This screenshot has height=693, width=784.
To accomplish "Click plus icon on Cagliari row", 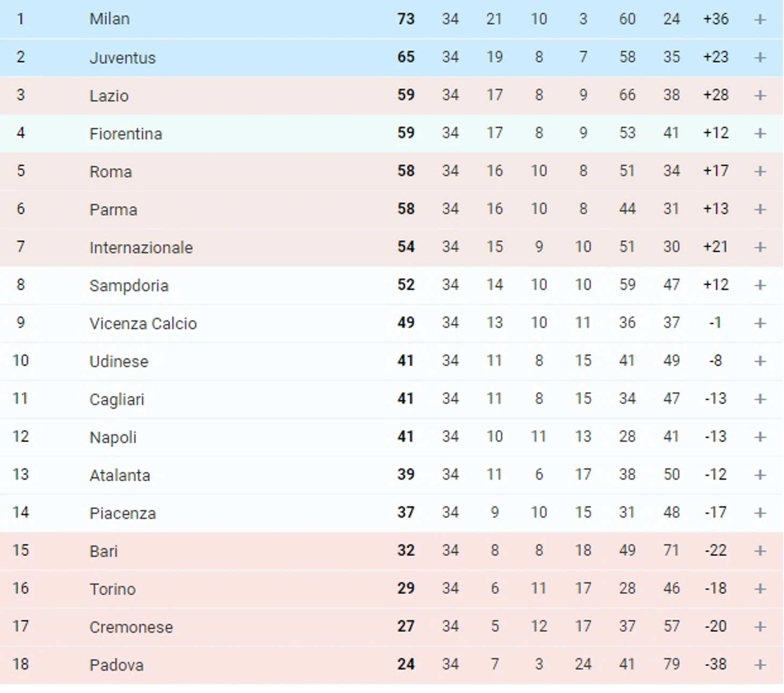I will 760,399.
